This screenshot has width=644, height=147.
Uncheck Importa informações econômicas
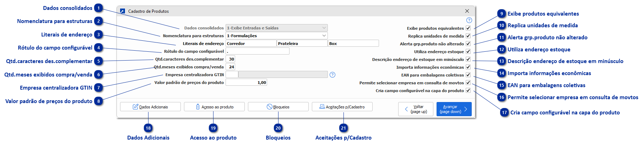click(468, 67)
